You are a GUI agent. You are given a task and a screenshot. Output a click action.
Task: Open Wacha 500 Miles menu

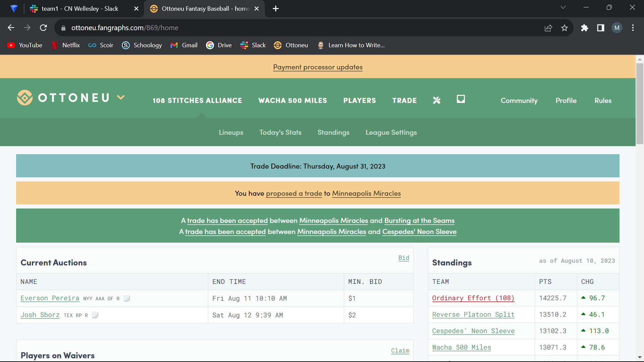(292, 101)
